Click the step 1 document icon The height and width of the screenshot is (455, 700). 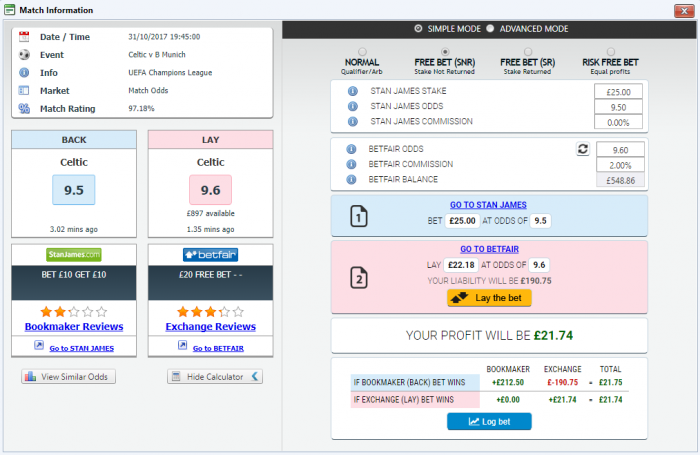(359, 217)
